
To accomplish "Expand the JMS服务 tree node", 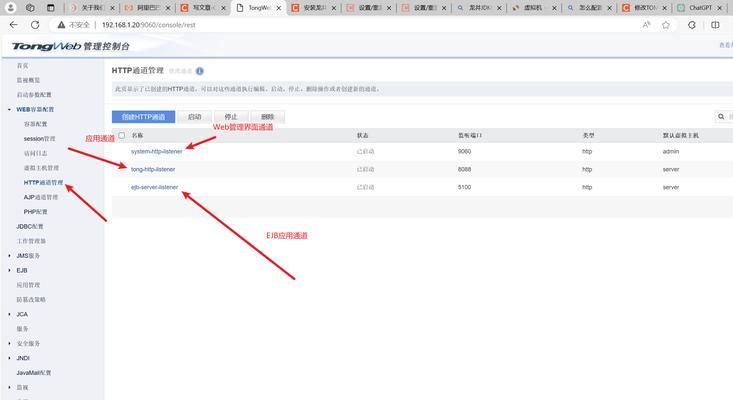I will 9,256.
